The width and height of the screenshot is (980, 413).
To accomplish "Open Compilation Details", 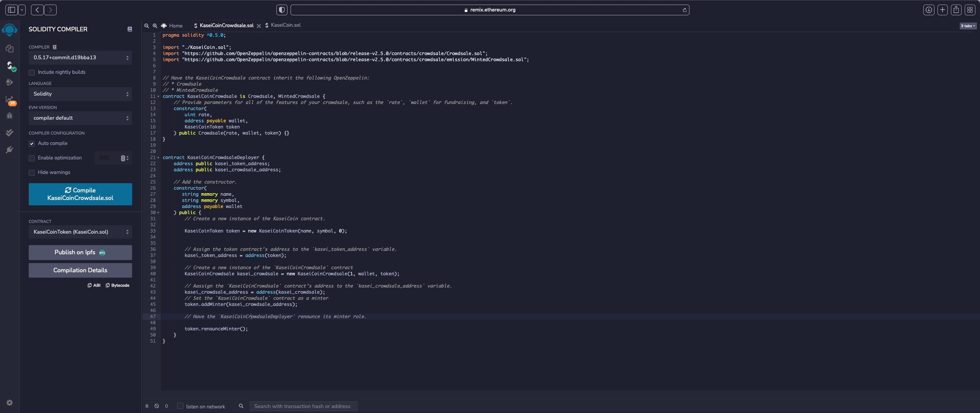I will coord(80,270).
